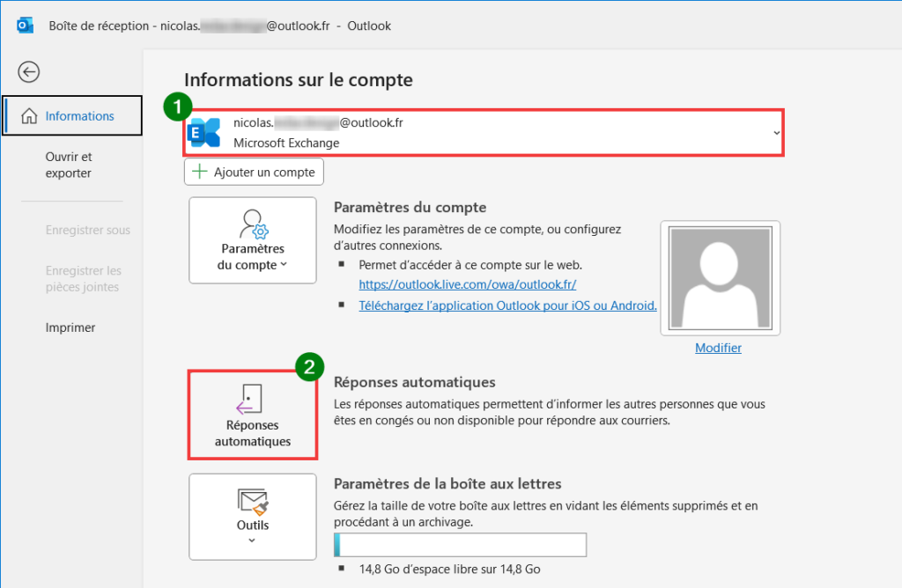Expand the account selector dropdown
This screenshot has height=588, width=902.
[779, 132]
